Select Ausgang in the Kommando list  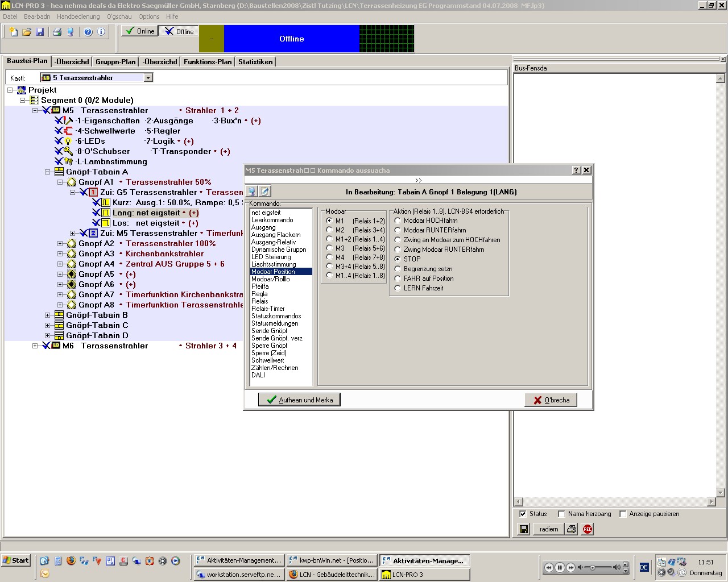point(263,227)
